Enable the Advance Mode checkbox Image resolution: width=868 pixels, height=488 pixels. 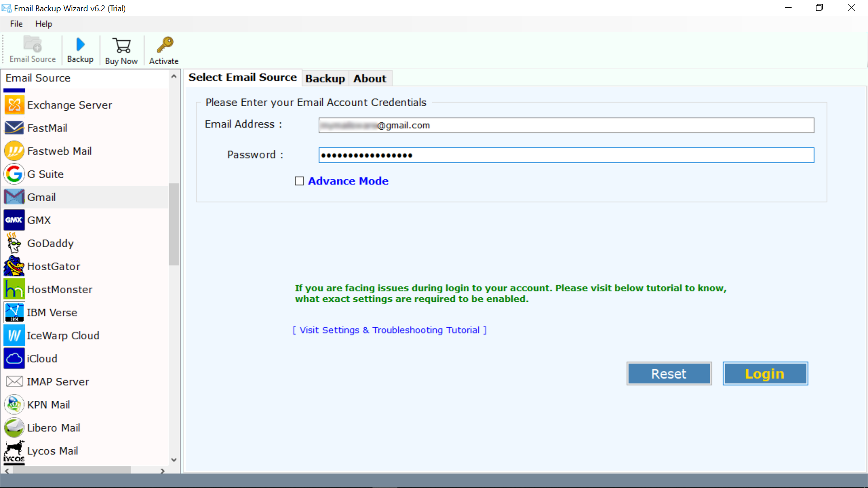pos(299,181)
